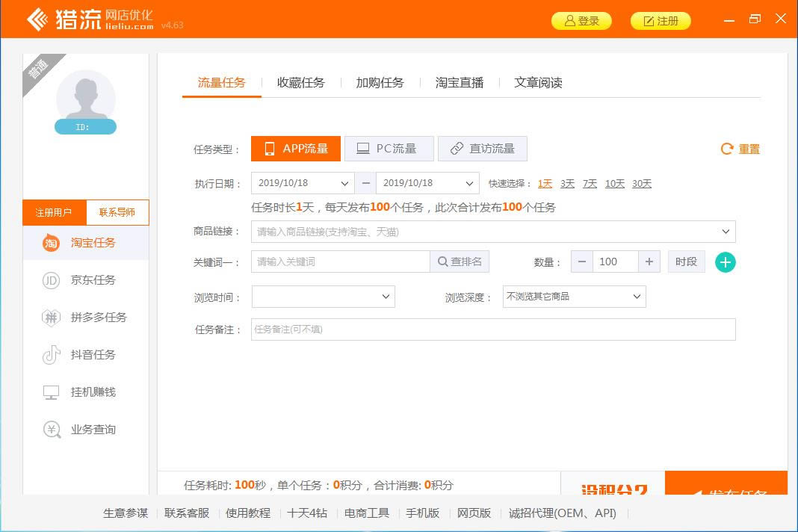Open the 浏览时间 dropdown
798x532 pixels.
pyautogui.click(x=324, y=297)
